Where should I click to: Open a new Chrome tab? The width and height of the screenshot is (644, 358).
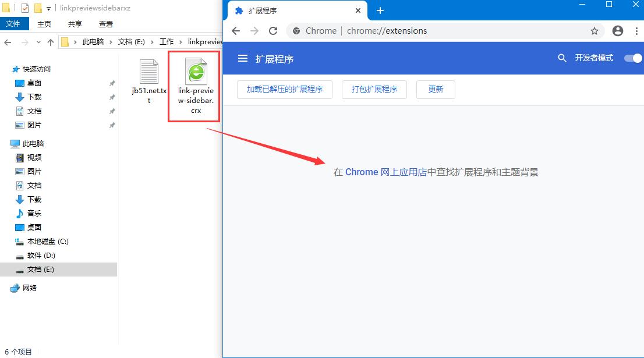[x=380, y=10]
